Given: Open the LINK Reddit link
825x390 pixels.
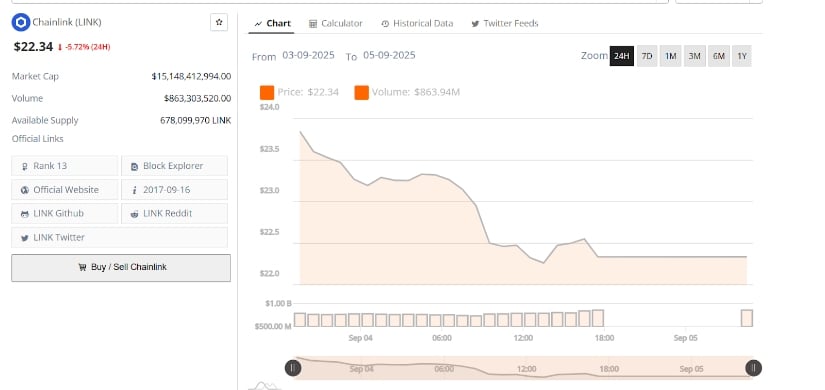Looking at the screenshot, I should coord(174,214).
